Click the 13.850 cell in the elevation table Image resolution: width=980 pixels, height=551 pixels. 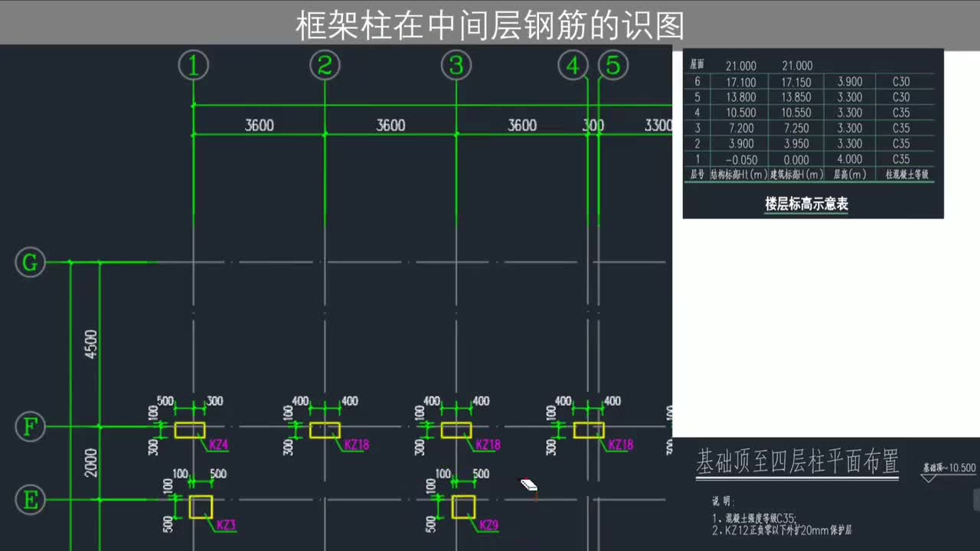tap(796, 97)
